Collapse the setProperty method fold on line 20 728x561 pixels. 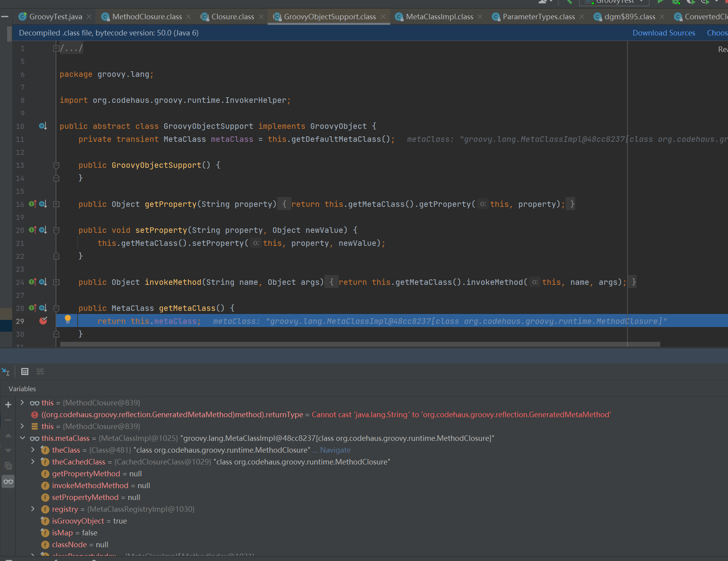tap(56, 230)
